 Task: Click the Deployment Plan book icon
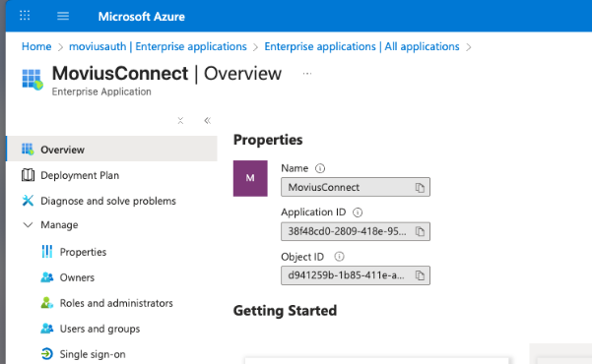(28, 175)
